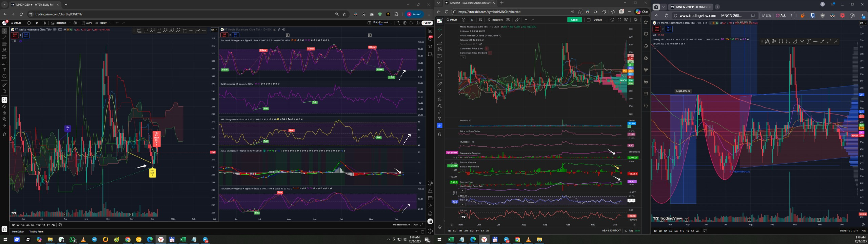The width and height of the screenshot is (868, 244).
Task: Select the 3M time range in left TradingView bottom bar
Action: [x=28, y=225]
